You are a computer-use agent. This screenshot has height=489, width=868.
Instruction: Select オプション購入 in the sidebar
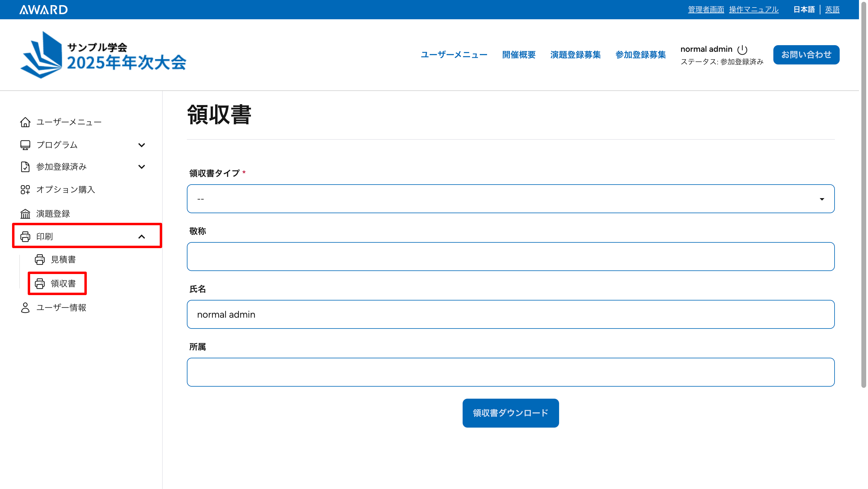pos(66,190)
